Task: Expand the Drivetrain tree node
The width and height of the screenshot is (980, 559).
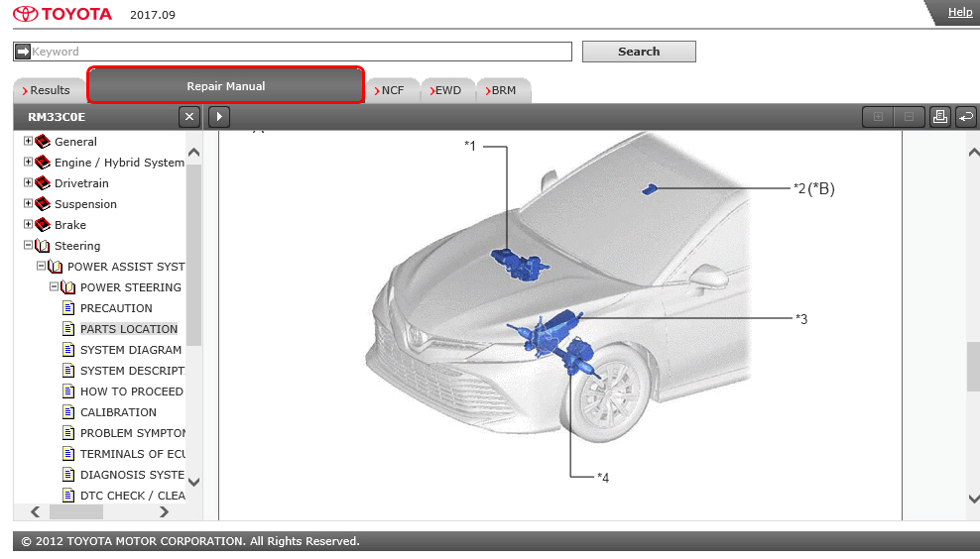Action: point(28,182)
